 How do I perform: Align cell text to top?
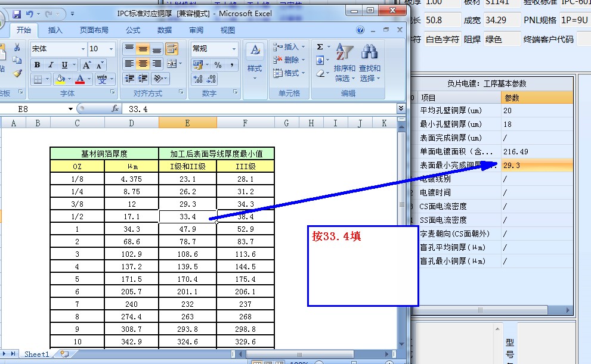click(129, 49)
